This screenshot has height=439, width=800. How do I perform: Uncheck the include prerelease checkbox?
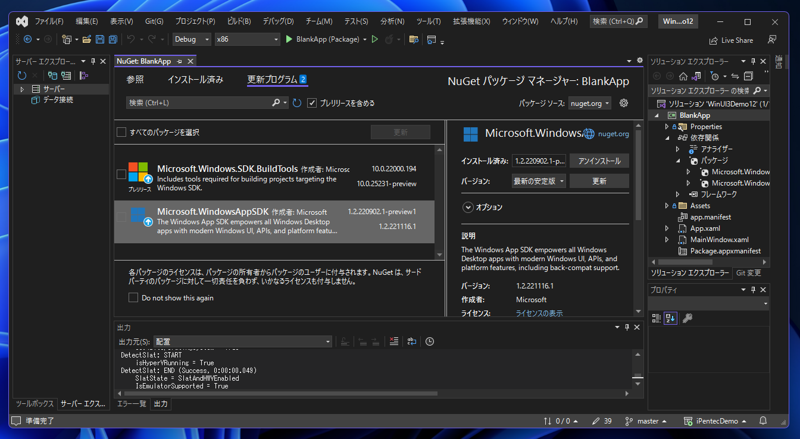[312, 103]
